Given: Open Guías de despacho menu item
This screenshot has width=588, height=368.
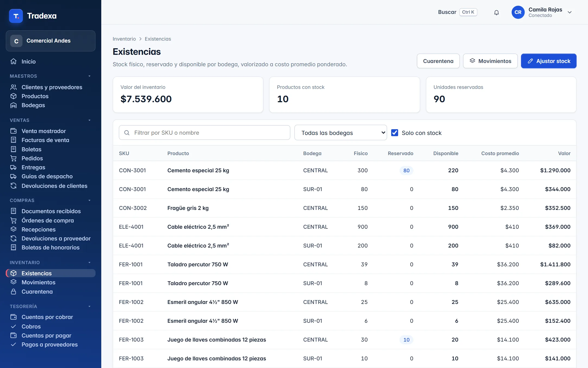Looking at the screenshot, I should [51, 176].
